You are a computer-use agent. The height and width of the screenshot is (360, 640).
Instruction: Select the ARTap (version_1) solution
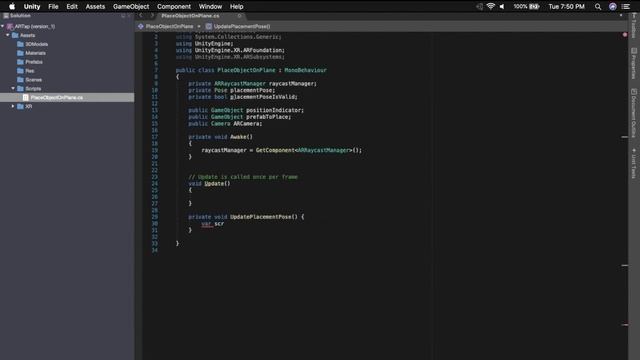click(x=35, y=26)
